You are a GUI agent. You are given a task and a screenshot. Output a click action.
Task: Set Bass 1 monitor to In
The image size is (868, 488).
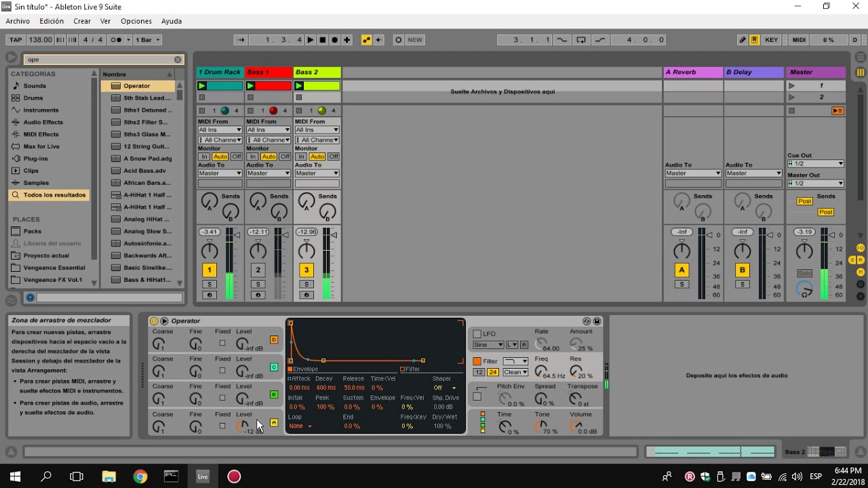click(252, 157)
